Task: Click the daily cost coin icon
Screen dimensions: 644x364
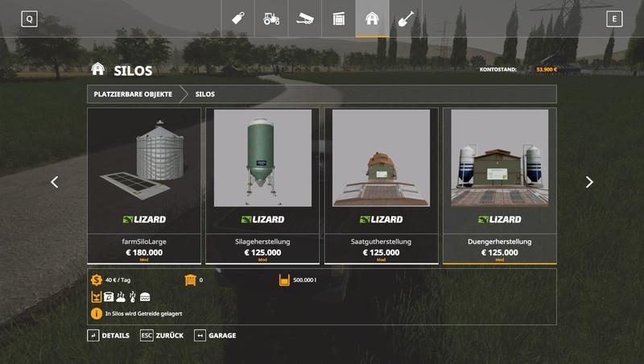Action: coord(96,279)
